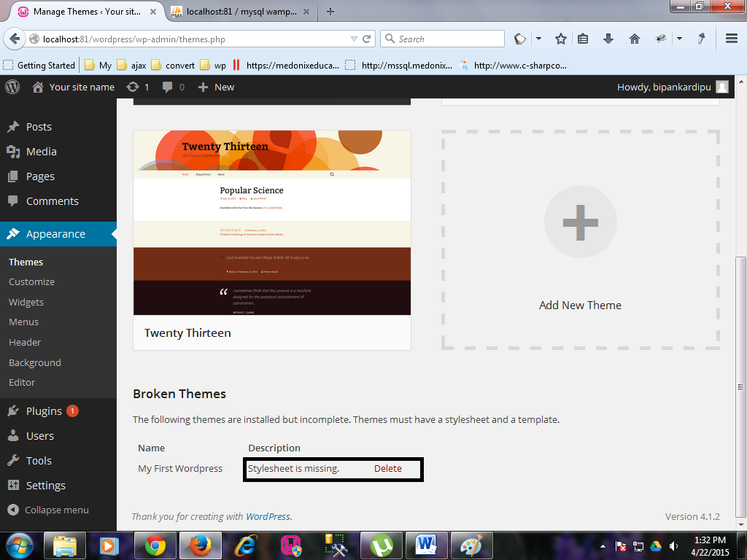This screenshot has height=560, width=747.
Task: Select the Manage Themes tab
Action: (x=86, y=12)
